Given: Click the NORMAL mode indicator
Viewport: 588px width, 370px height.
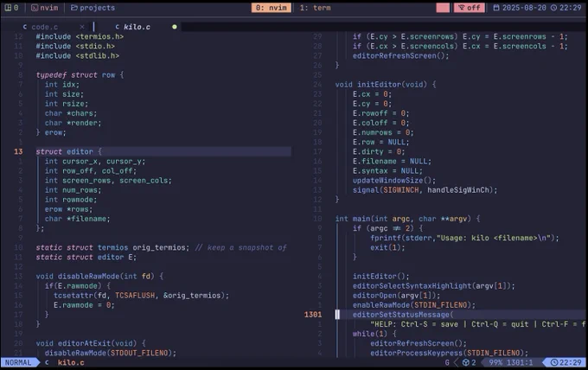Looking at the screenshot, I should click(18, 362).
